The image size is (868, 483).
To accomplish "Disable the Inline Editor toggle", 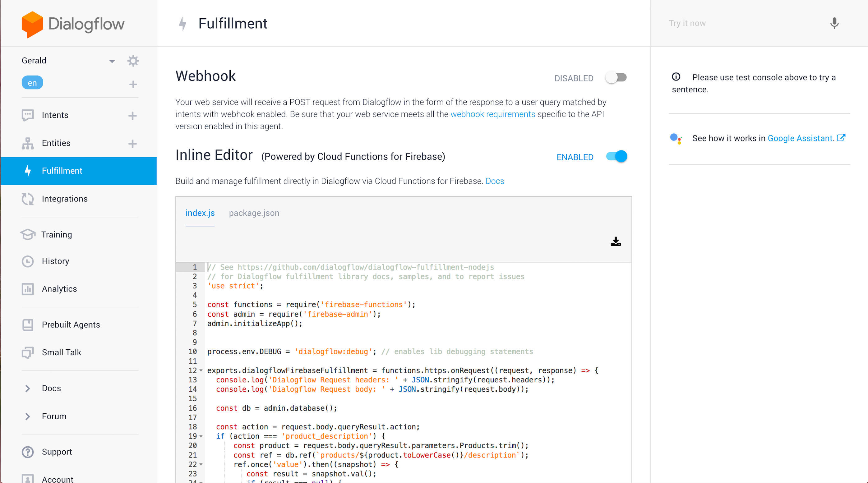I will [x=616, y=157].
